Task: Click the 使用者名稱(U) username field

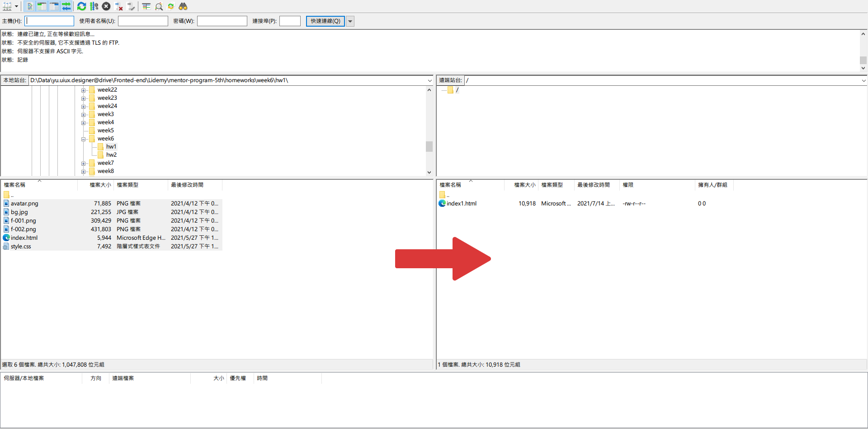Action: coord(143,21)
